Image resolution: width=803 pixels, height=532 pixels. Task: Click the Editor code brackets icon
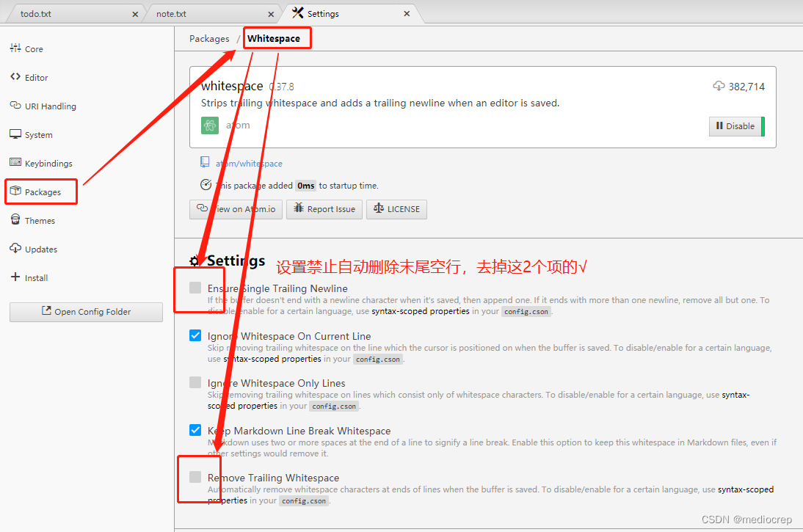click(15, 77)
